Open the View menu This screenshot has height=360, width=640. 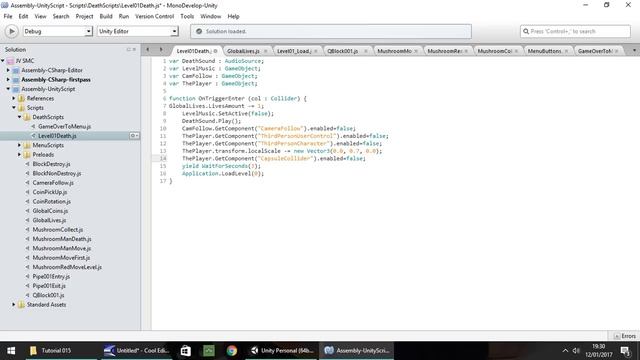40,16
